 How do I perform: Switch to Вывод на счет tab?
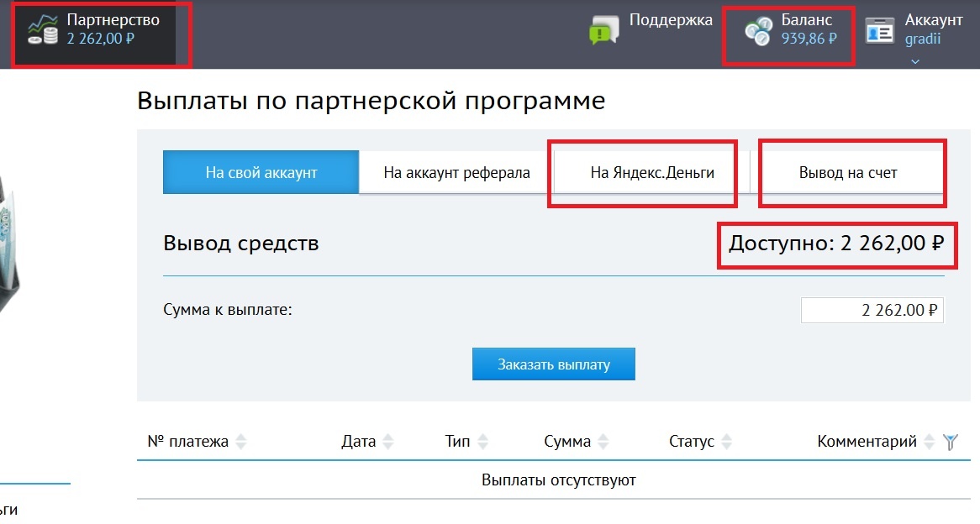(847, 172)
